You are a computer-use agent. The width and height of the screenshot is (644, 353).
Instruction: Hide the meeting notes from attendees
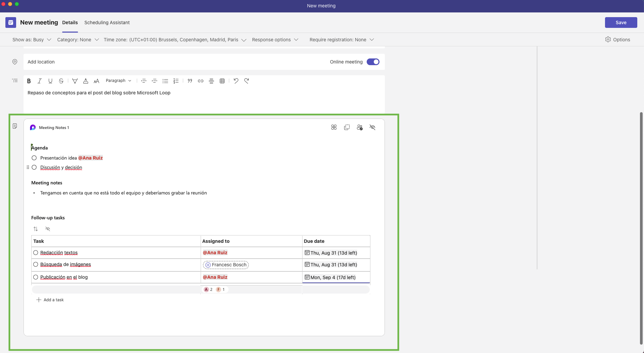(x=372, y=127)
